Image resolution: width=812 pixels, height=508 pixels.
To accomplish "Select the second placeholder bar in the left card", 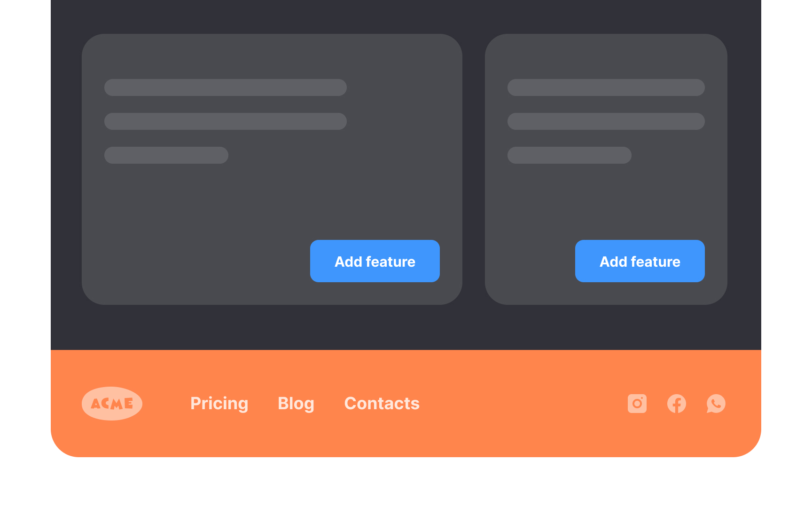I will pyautogui.click(x=226, y=121).
